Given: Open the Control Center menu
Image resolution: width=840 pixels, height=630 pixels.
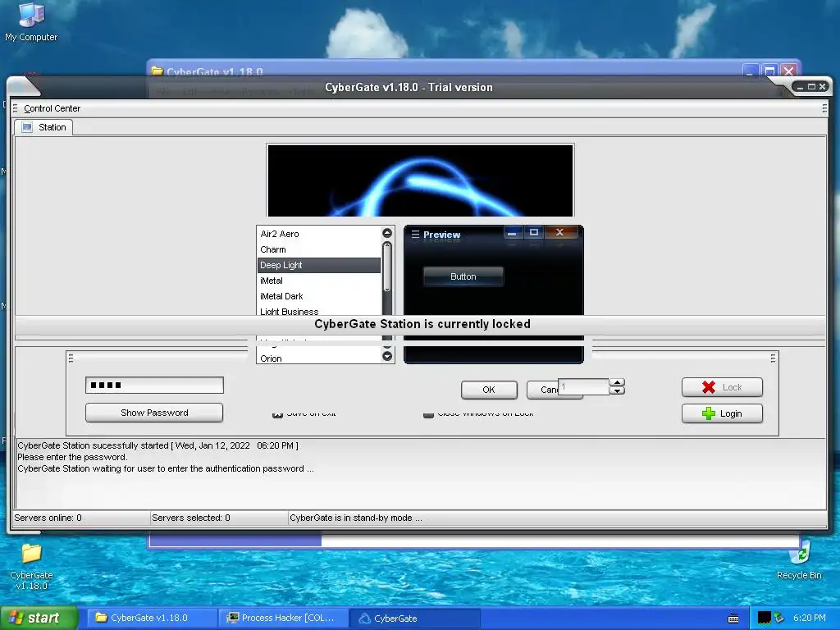Looking at the screenshot, I should tap(52, 108).
